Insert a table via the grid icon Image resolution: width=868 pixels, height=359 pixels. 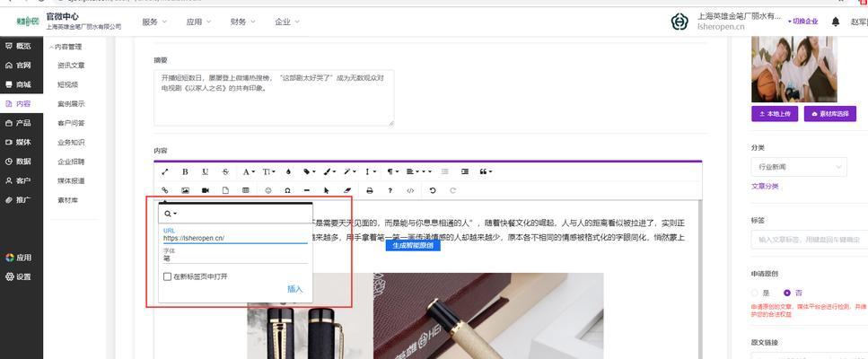245,190
